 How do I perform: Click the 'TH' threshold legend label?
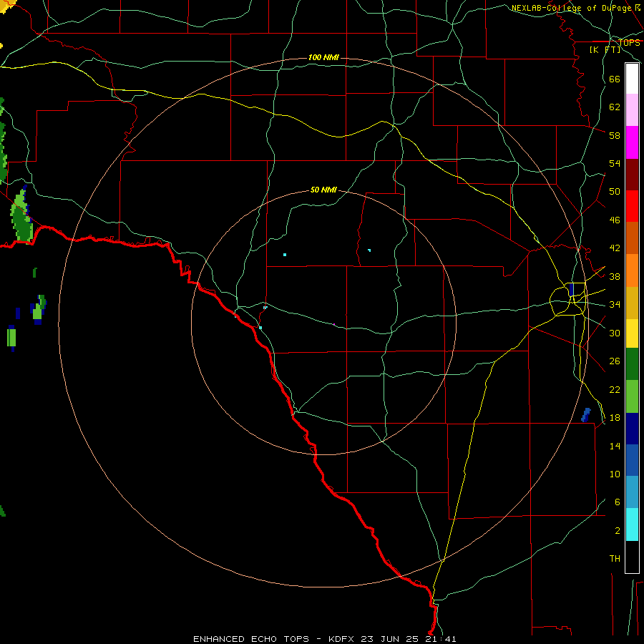coord(615,559)
